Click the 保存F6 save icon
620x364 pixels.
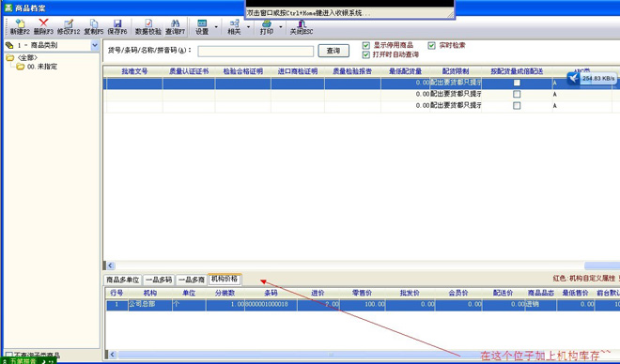click(117, 23)
